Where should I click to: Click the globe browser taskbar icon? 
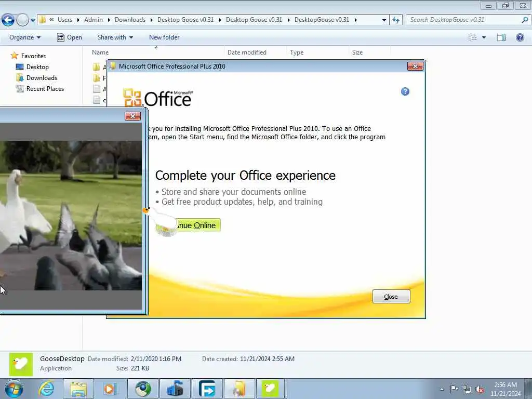tap(143, 389)
